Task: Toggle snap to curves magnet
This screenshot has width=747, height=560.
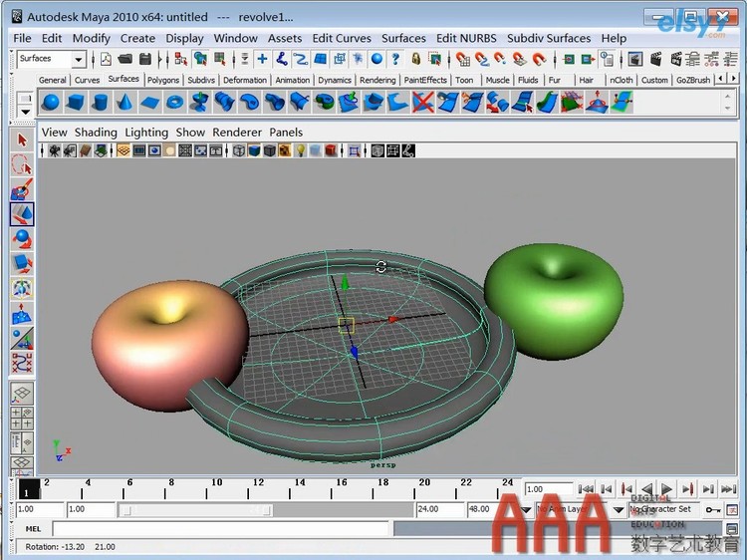Action: pyautogui.click(x=482, y=59)
